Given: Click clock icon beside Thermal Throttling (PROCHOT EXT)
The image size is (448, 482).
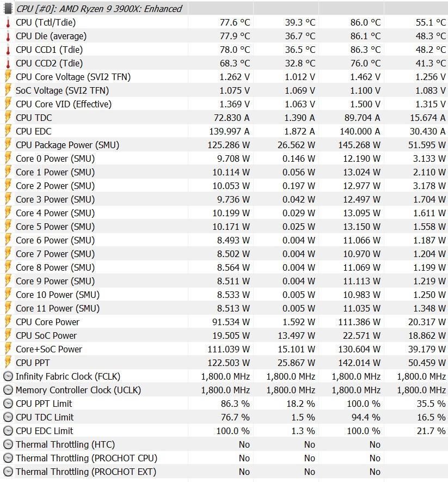Looking at the screenshot, I should (8, 472).
